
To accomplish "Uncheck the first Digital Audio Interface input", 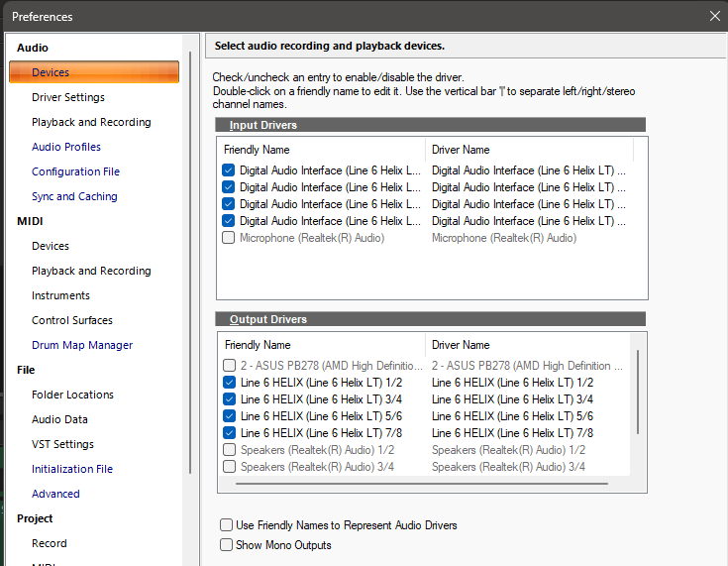I will (x=229, y=170).
